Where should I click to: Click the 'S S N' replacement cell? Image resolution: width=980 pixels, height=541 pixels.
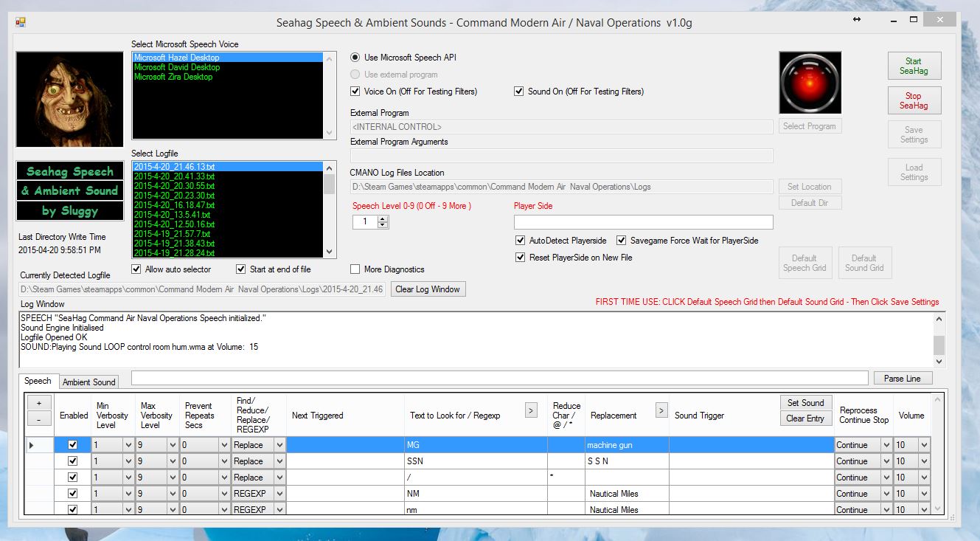(x=627, y=461)
